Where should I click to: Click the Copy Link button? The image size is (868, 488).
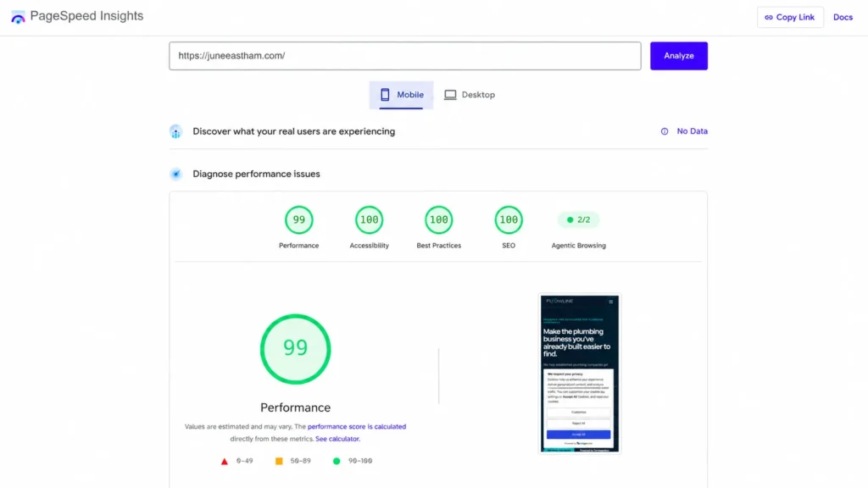790,17
